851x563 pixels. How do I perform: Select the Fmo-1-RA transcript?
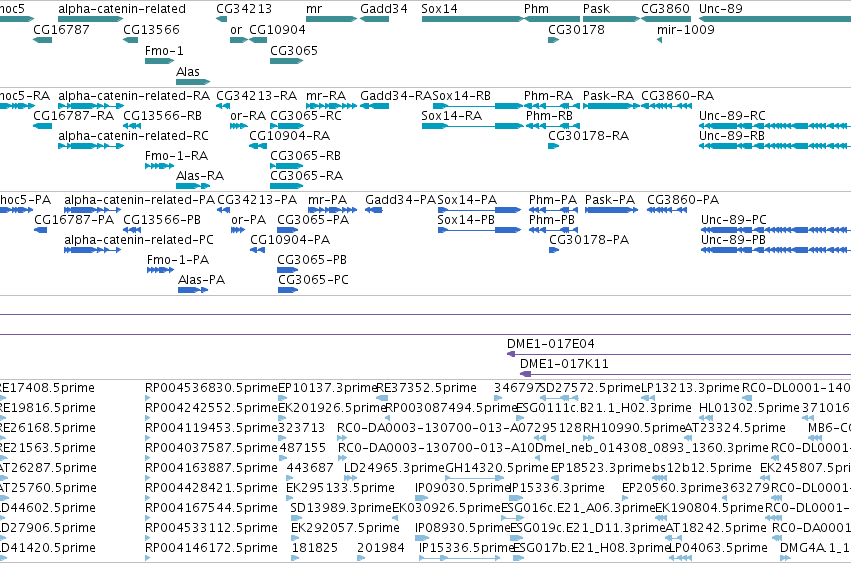160,166
